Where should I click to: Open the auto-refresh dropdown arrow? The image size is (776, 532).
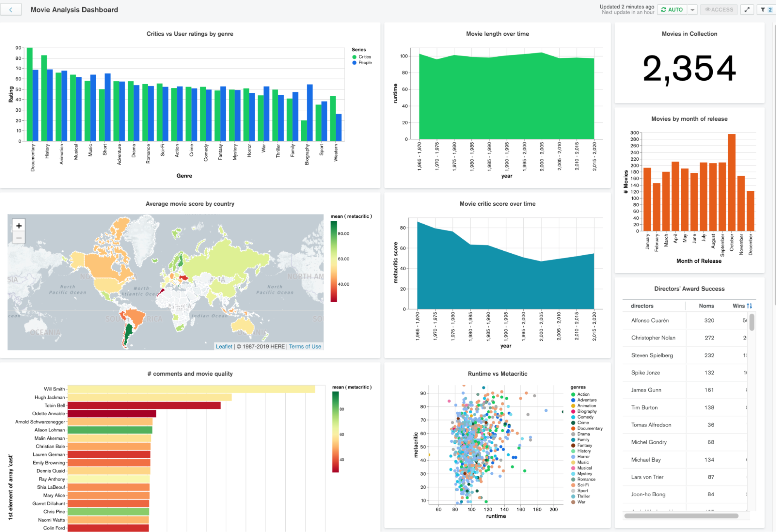pyautogui.click(x=693, y=10)
